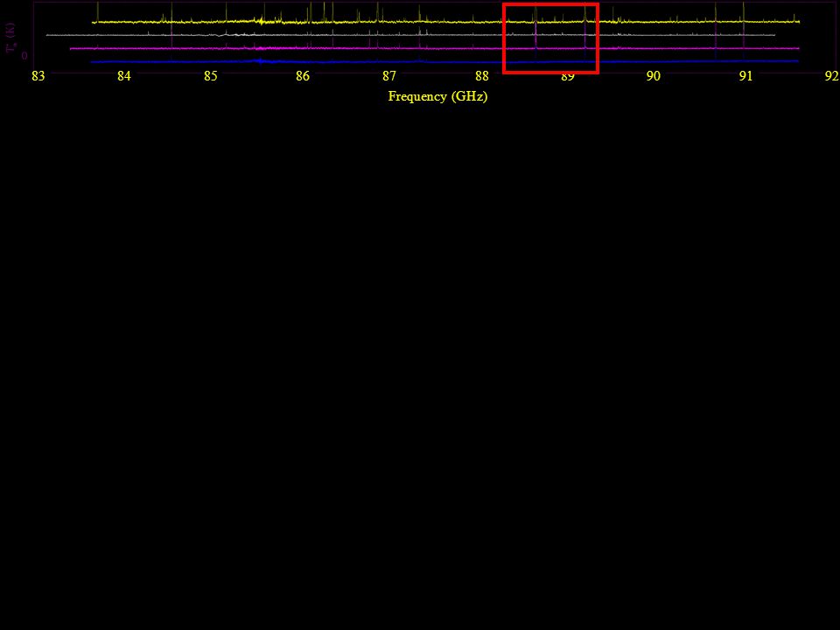The width and height of the screenshot is (840, 630).
Task: Click the '83' frequency tick label
Action: (x=38, y=76)
